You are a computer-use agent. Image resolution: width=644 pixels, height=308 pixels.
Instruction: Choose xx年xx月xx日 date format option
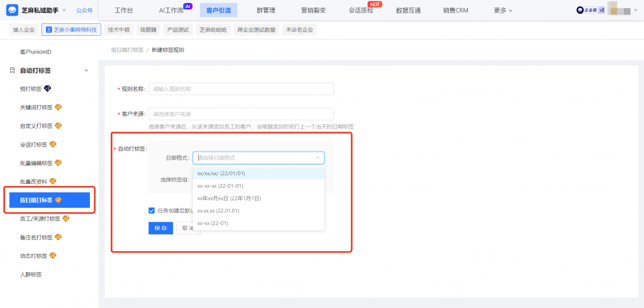[258, 198]
